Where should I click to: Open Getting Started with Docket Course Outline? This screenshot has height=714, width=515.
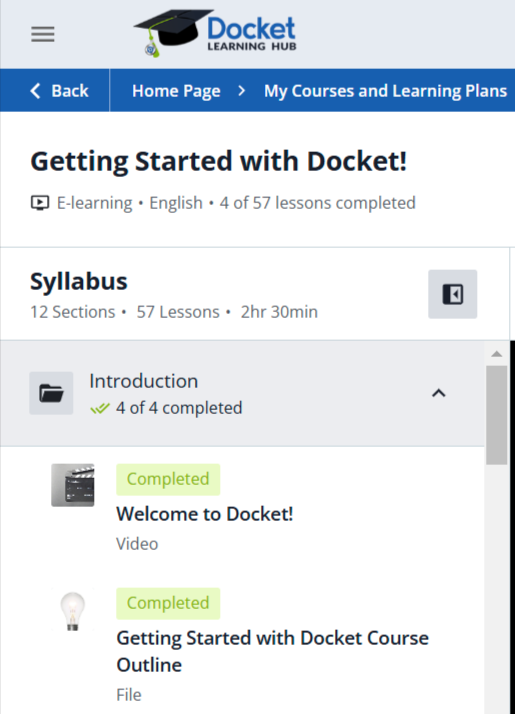tap(272, 651)
